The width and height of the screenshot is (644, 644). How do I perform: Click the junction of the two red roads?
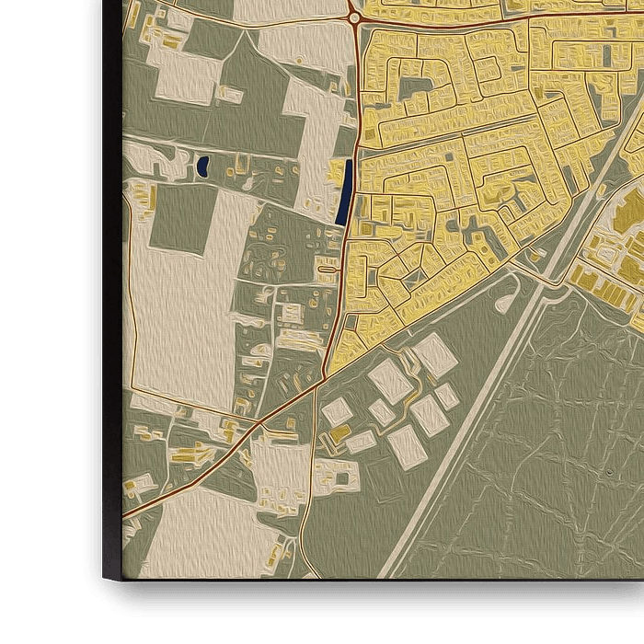pyautogui.click(x=319, y=386)
